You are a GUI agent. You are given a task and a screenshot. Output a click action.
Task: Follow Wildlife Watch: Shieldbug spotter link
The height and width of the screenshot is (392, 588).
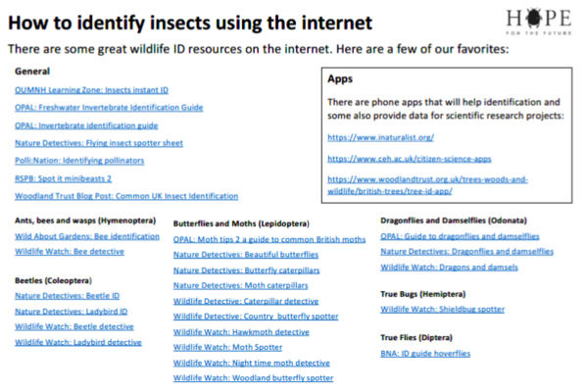443,309
